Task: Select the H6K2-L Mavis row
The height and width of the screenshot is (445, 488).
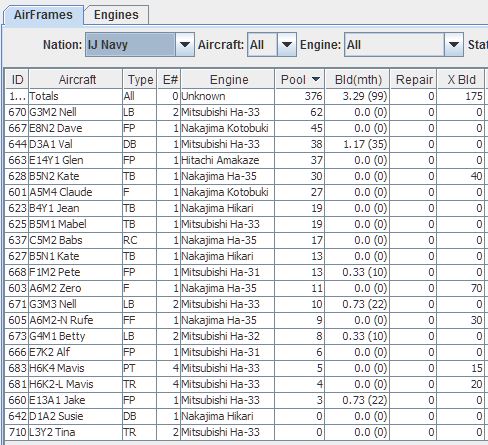Action: 245,384
